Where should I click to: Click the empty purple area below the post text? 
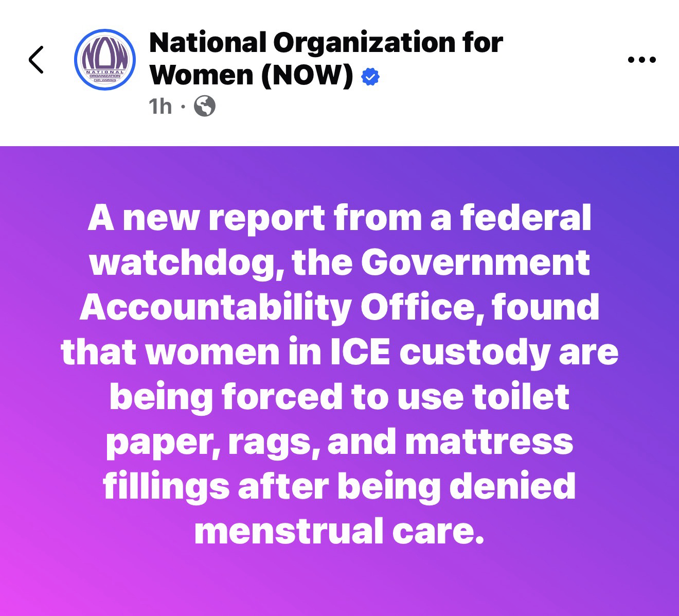(339, 582)
